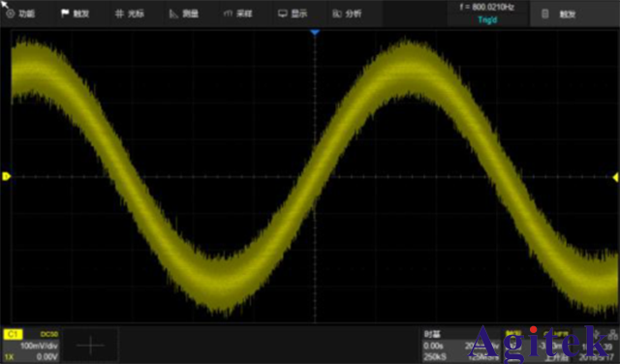
Task: Open the 光标 cursors menu
Action: (x=130, y=14)
